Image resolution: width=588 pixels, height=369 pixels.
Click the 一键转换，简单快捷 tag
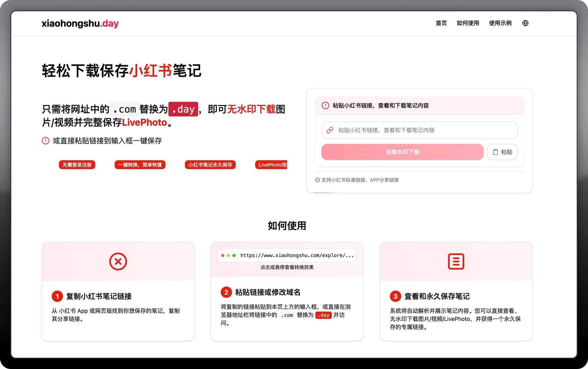click(140, 165)
